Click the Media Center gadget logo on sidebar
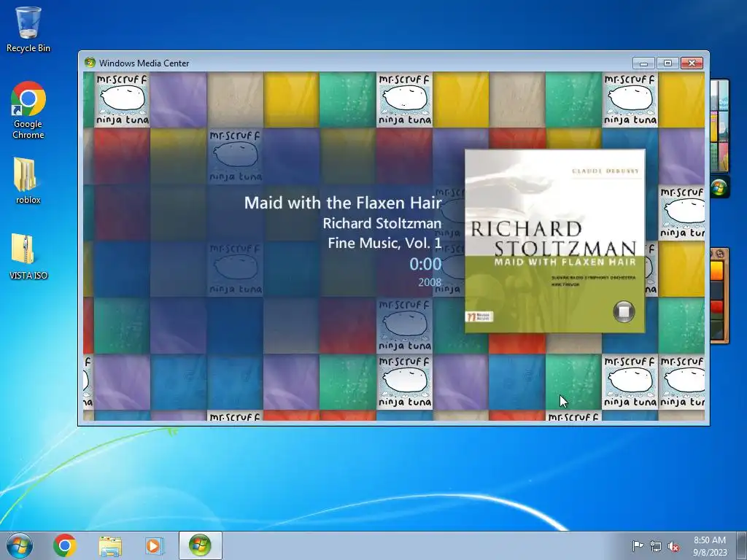Image resolution: width=747 pixels, height=560 pixels. tap(719, 188)
